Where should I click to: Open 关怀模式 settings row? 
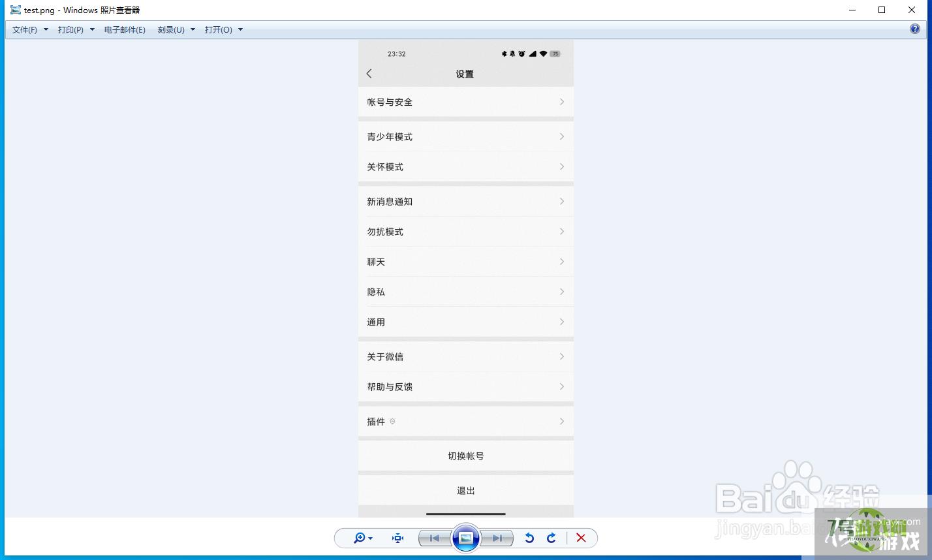tap(465, 166)
